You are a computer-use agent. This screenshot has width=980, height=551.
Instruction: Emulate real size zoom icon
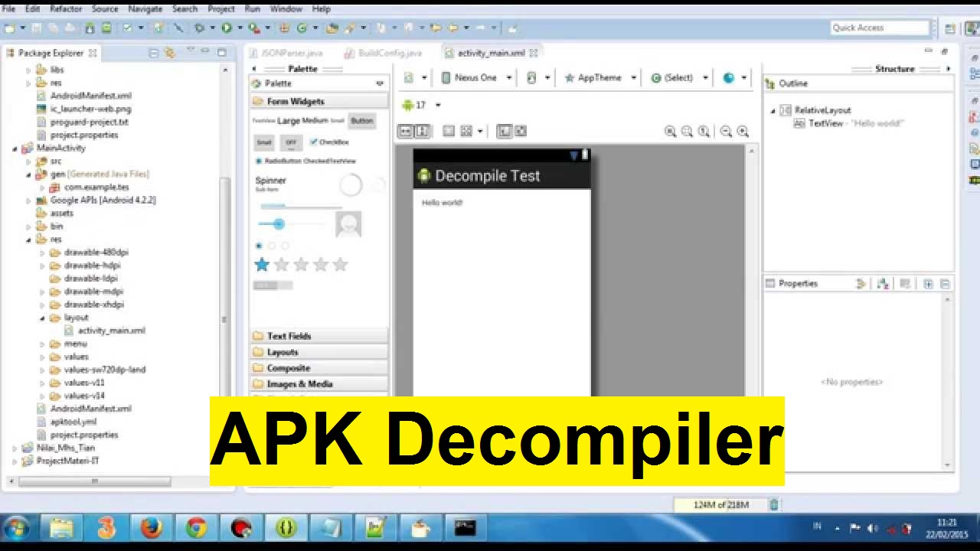(x=670, y=132)
